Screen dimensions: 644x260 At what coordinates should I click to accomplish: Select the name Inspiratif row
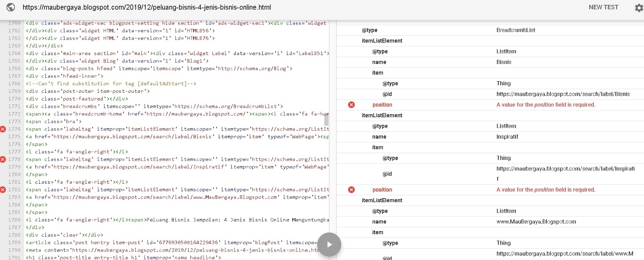click(490, 137)
